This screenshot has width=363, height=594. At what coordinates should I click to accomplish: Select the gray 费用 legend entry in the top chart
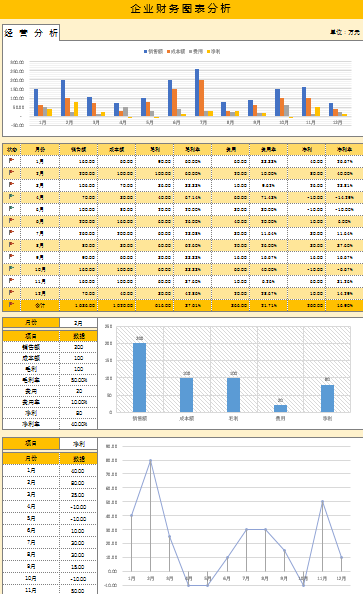point(196,52)
